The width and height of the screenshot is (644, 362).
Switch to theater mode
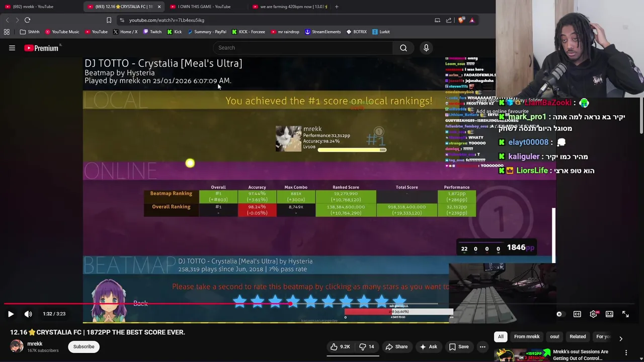(609, 314)
